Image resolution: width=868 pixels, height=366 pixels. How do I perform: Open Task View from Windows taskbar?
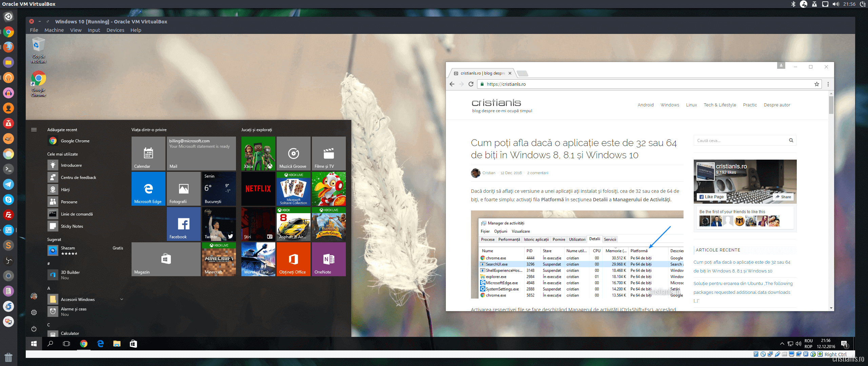click(x=66, y=344)
